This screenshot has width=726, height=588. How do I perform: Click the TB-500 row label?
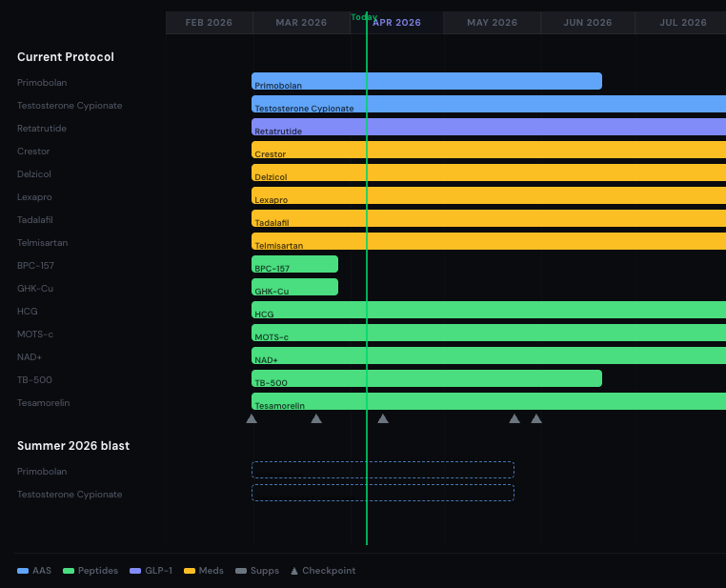(34, 380)
